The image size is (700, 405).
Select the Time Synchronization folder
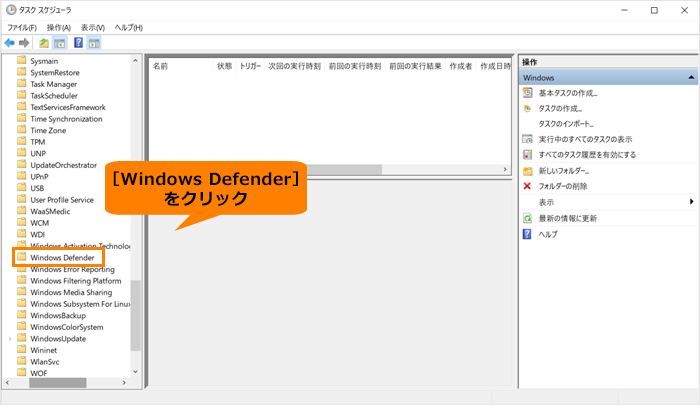click(67, 119)
